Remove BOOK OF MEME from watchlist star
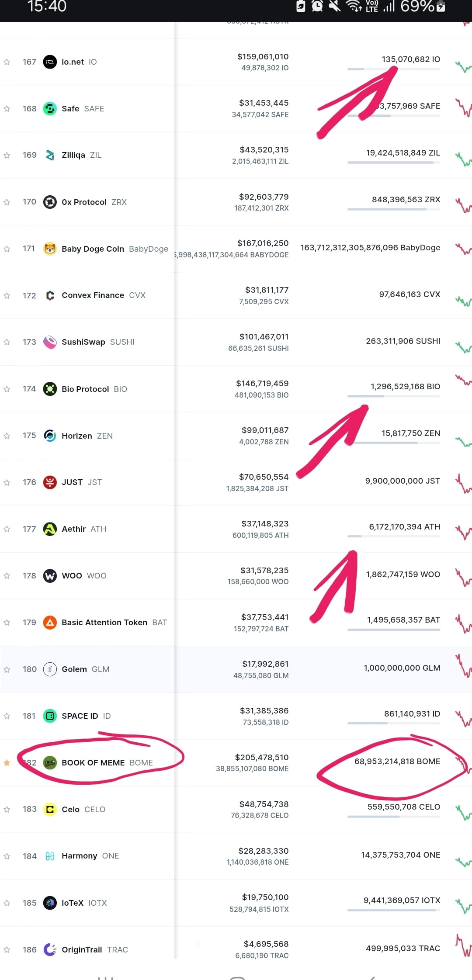The height and width of the screenshot is (980, 472). tap(7, 762)
